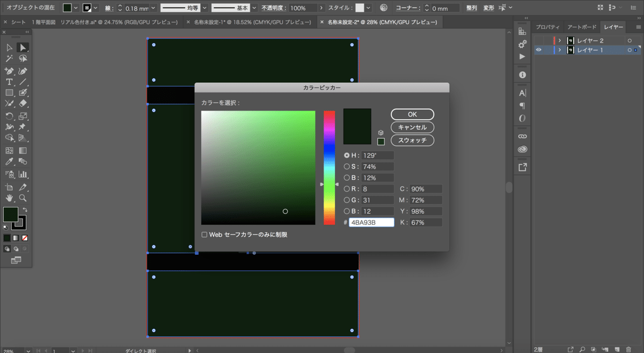Expand レイヤー 2 layer contents
Viewport: 644px width, 353px height.
click(x=560, y=41)
